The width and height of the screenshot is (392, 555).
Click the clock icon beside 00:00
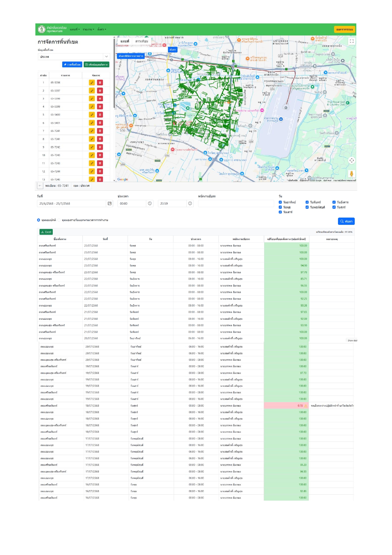[x=150, y=203]
